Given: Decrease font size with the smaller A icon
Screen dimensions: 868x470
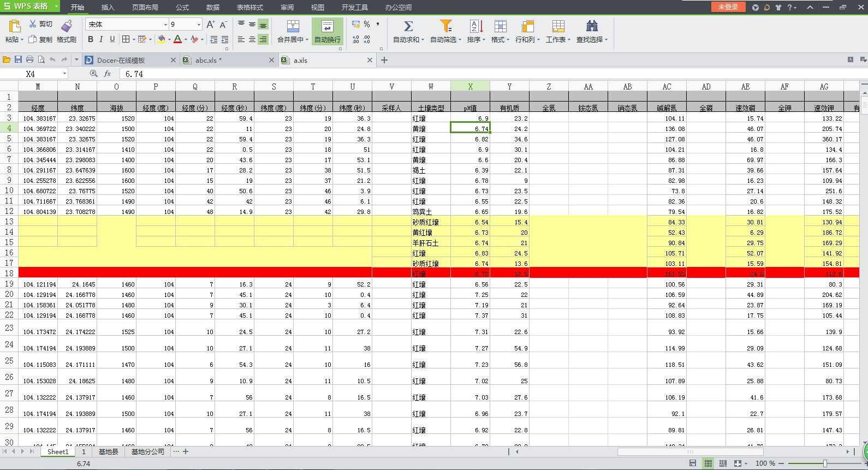Looking at the screenshot, I should 223,25.
